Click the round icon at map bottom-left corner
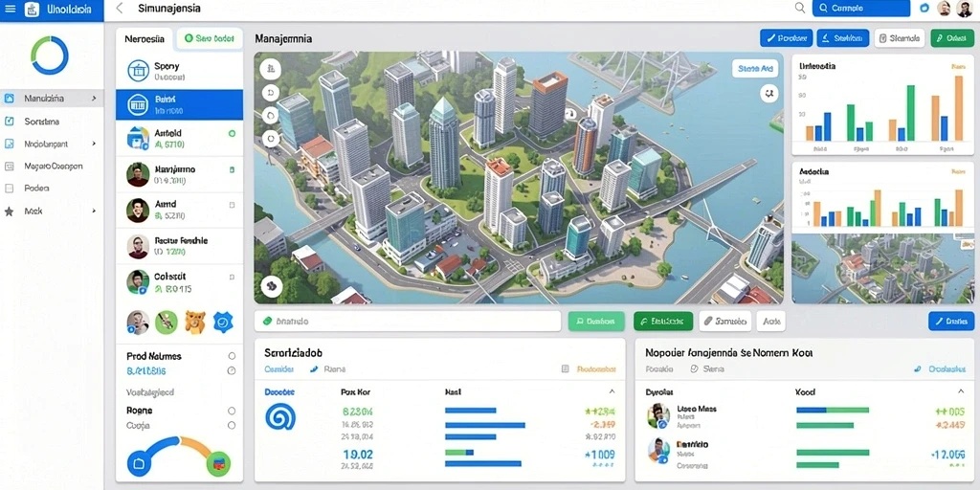The width and height of the screenshot is (980, 490). click(271, 286)
